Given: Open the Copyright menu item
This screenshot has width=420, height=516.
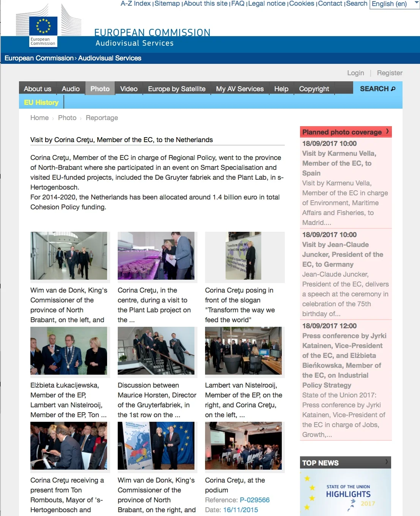Looking at the screenshot, I should 314,89.
